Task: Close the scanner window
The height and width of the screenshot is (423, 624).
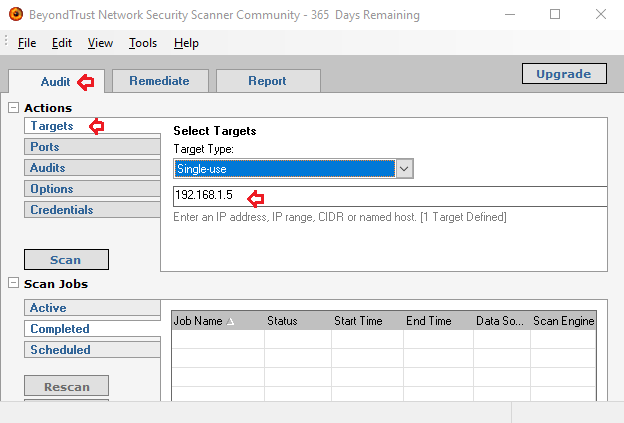Action: (x=601, y=14)
